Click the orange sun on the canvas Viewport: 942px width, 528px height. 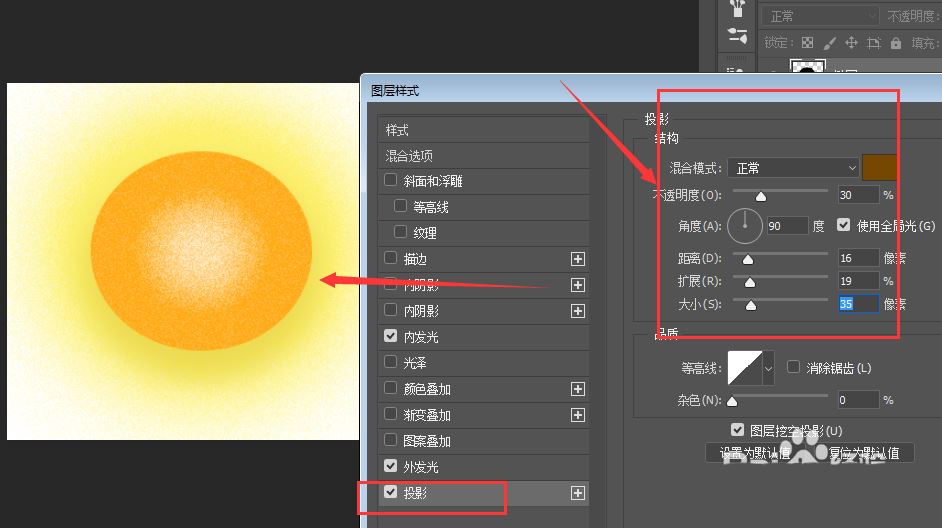pyautogui.click(x=201, y=250)
